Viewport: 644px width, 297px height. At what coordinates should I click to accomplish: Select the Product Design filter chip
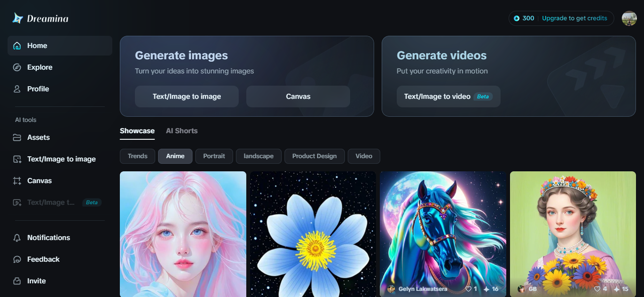pyautogui.click(x=314, y=156)
